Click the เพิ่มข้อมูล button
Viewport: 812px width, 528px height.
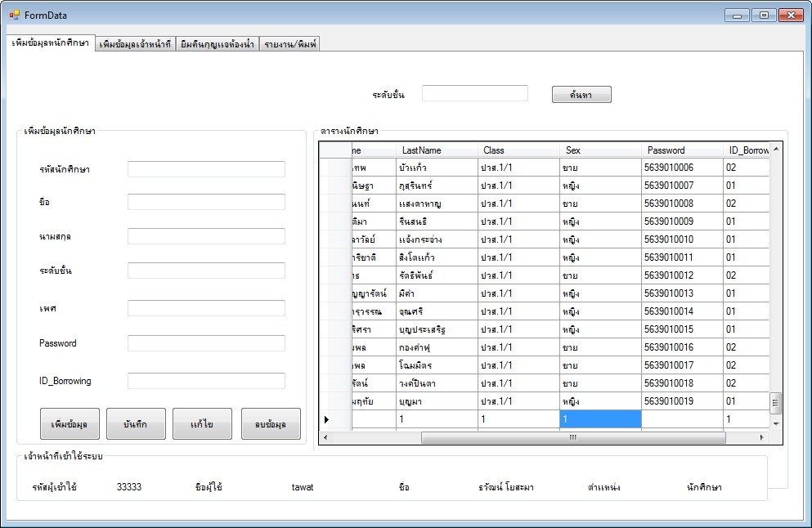click(x=70, y=424)
